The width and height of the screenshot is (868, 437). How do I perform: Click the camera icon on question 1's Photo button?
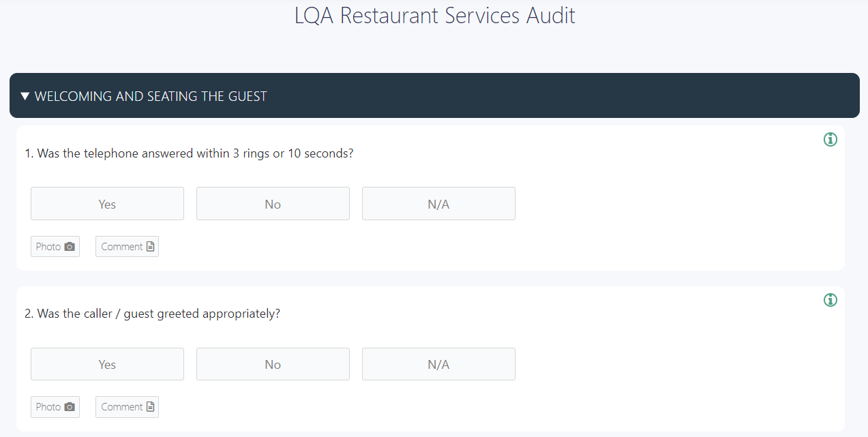pyautogui.click(x=70, y=246)
